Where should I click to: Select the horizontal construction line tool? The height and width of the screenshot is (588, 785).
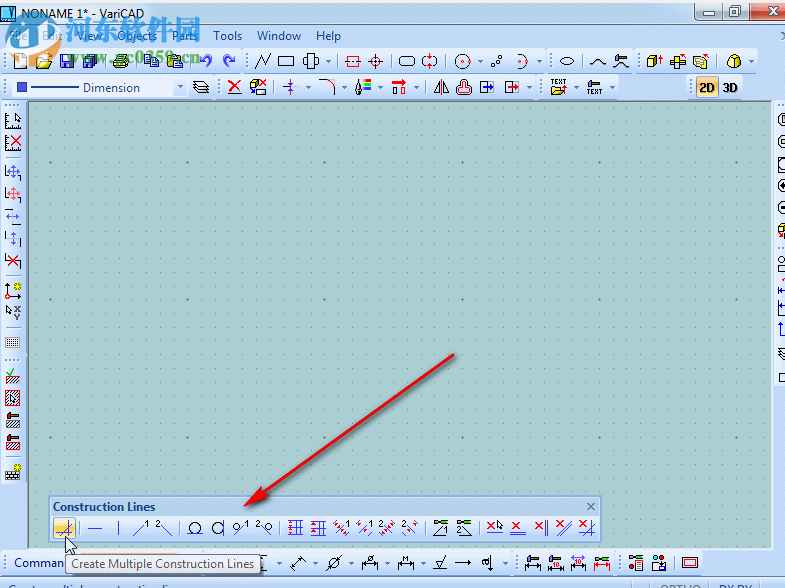click(x=95, y=528)
